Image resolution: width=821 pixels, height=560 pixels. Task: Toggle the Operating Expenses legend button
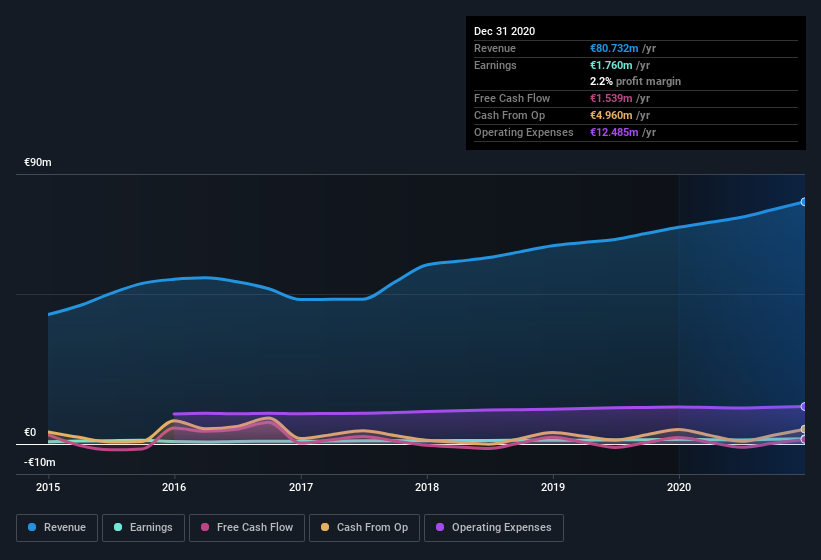494,528
